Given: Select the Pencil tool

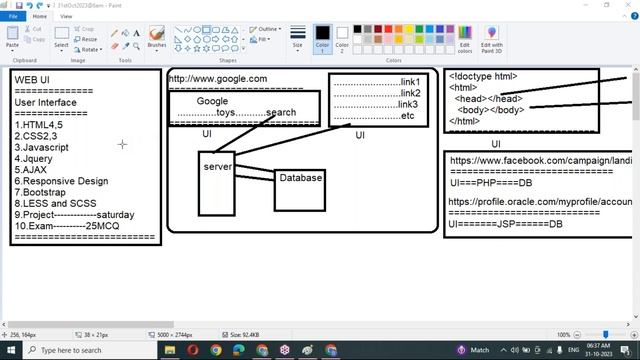Looking at the screenshot, I should pyautogui.click(x=115, y=33).
